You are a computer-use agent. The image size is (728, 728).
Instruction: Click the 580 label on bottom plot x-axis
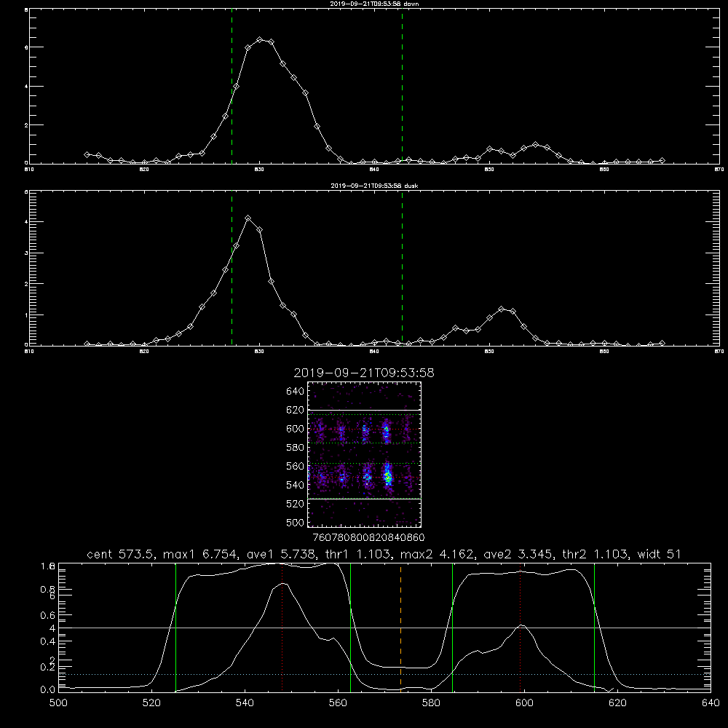(x=431, y=703)
